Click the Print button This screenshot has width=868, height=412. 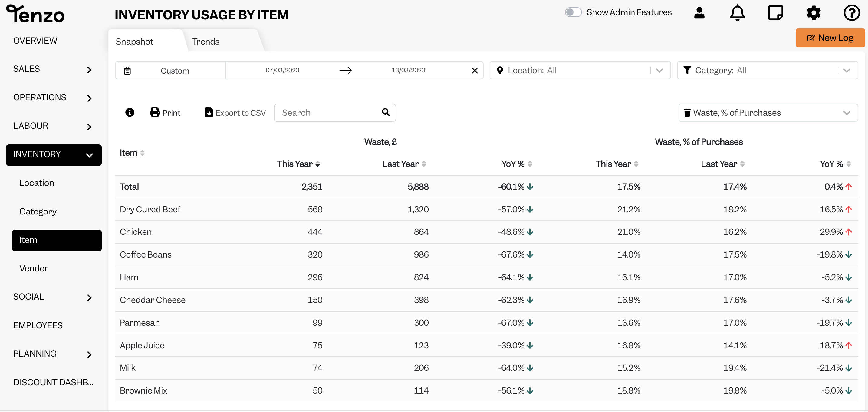[165, 113]
